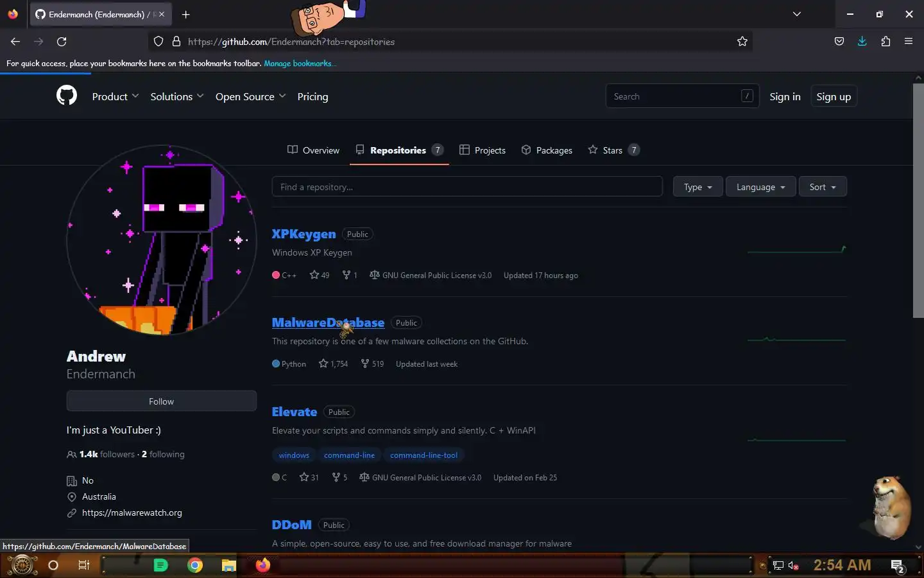Click the Find a repository input
The image size is (924, 578).
click(x=467, y=187)
